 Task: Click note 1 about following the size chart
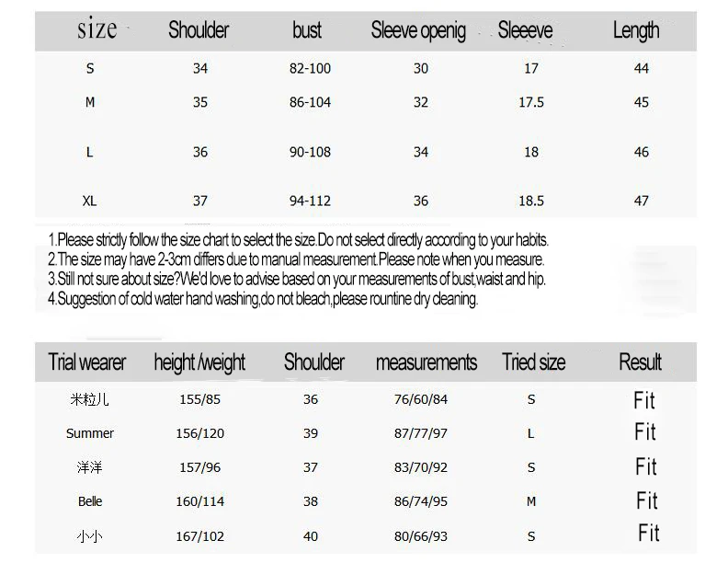coord(298,240)
